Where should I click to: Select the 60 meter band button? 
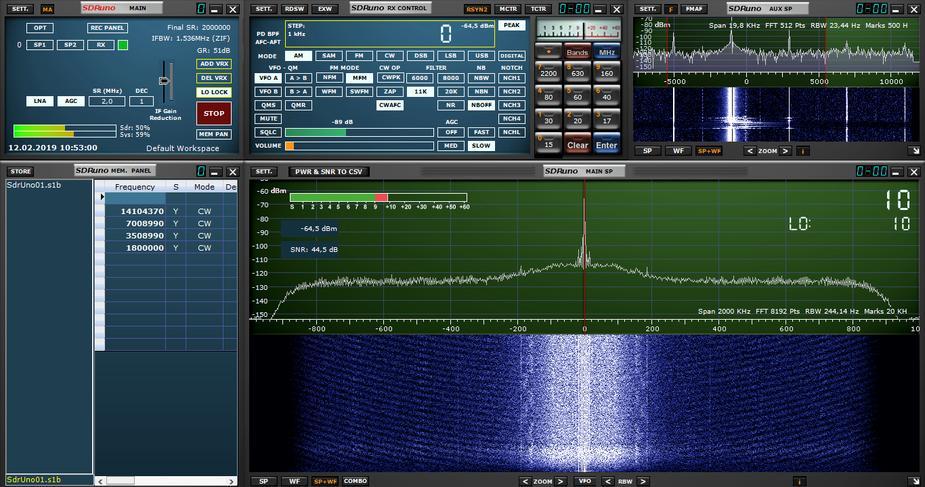(x=578, y=95)
